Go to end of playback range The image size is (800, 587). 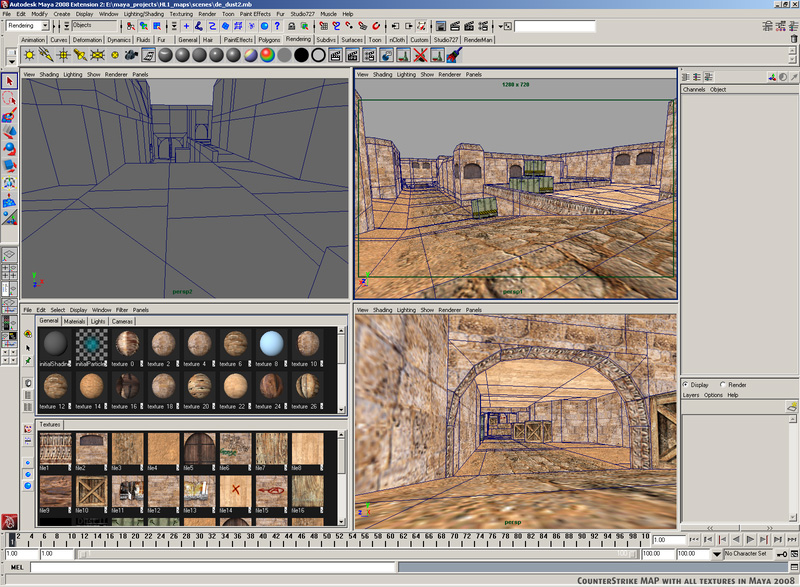pyautogui.click(x=791, y=539)
